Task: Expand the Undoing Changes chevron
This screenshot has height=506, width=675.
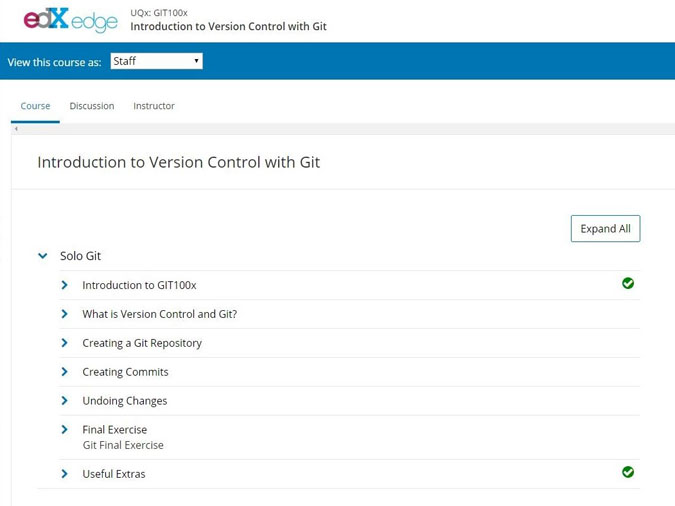Action: [x=65, y=401]
